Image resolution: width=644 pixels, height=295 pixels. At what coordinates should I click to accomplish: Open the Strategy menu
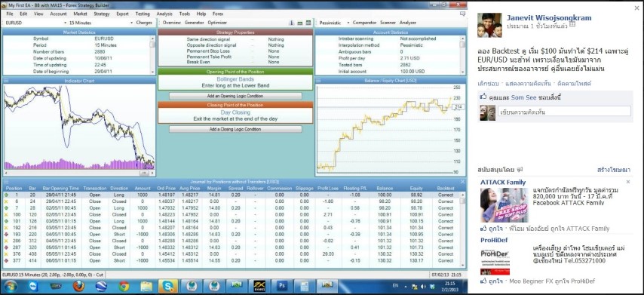102,14
